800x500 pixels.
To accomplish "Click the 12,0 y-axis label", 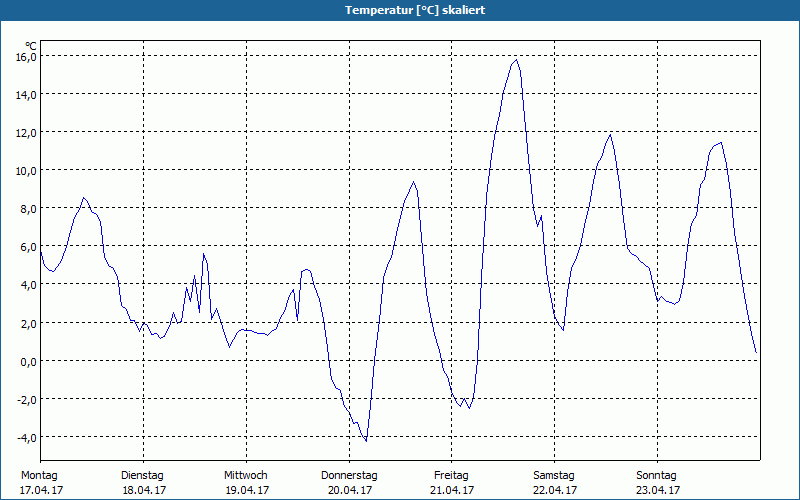I will pos(26,133).
